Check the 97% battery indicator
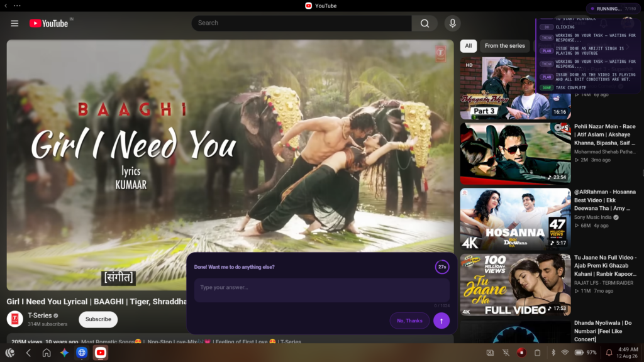Screen dimensions: 644x362 pos(586,353)
